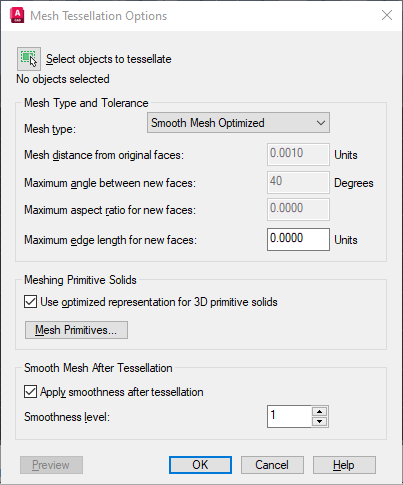
Task: Confirm settings with OK button
Action: point(200,465)
